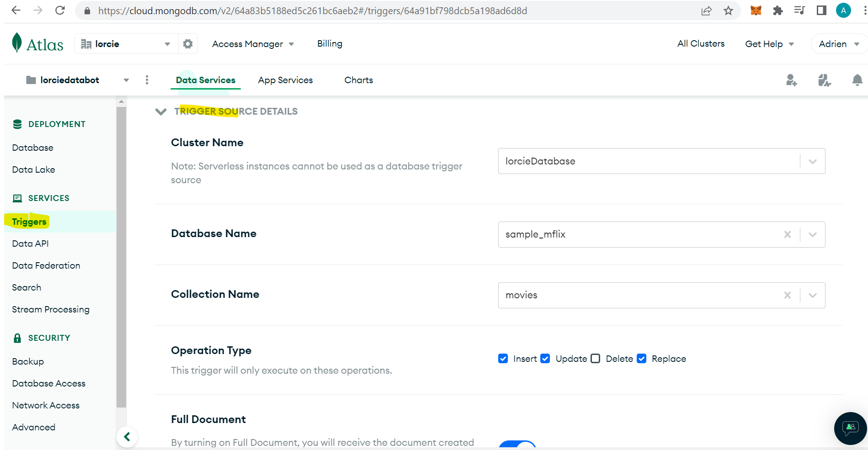Bookmark this page with the star icon
868x450 pixels.
point(728,11)
